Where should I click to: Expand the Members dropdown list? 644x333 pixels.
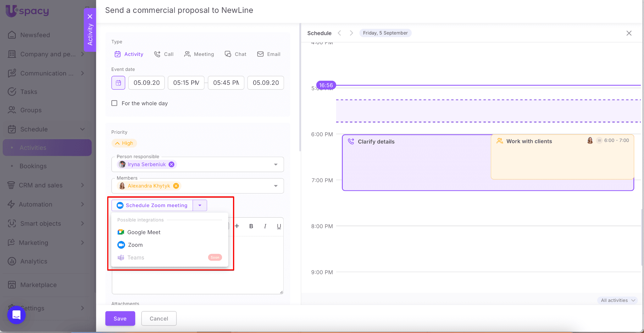(275, 186)
